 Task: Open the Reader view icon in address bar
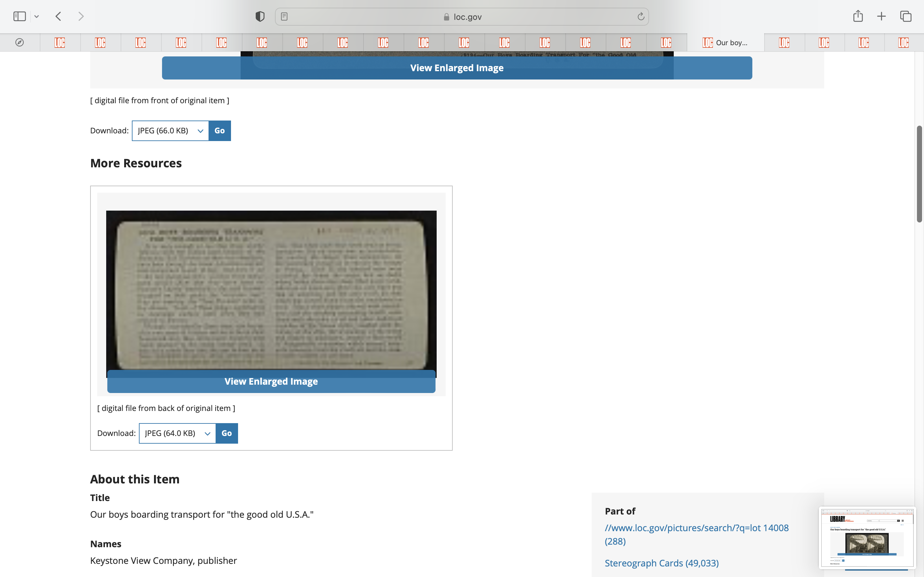tap(284, 16)
